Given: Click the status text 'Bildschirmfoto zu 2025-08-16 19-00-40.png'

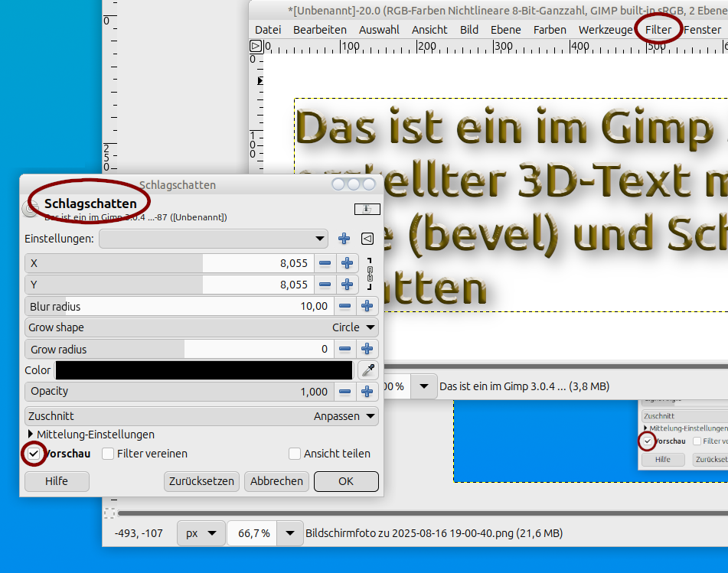Looking at the screenshot, I should pyautogui.click(x=410, y=533).
